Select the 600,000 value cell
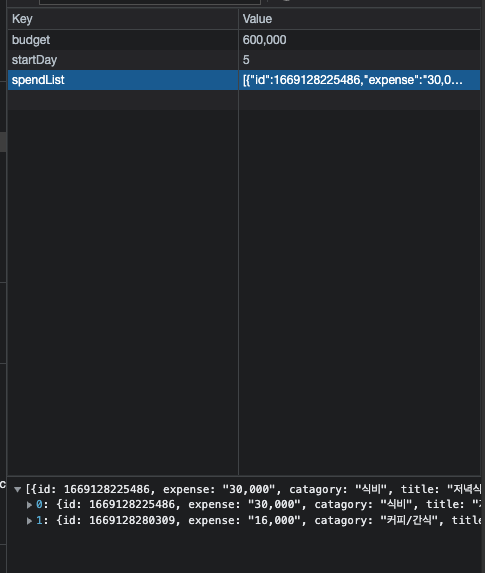 [x=360, y=40]
